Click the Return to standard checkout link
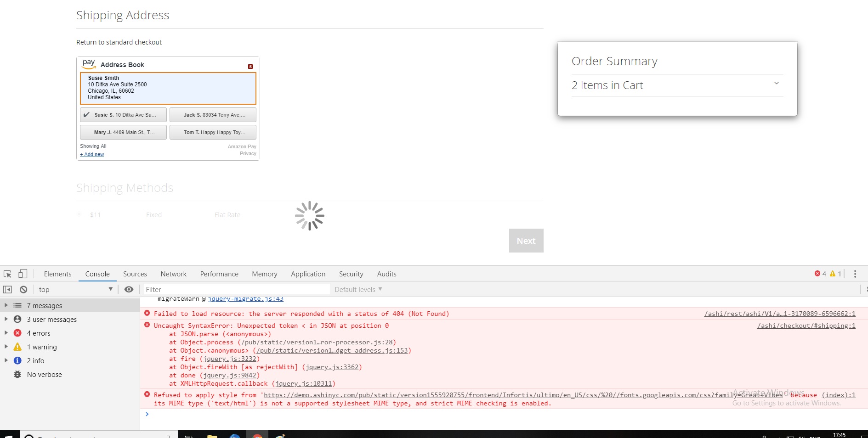The image size is (868, 438). click(119, 42)
